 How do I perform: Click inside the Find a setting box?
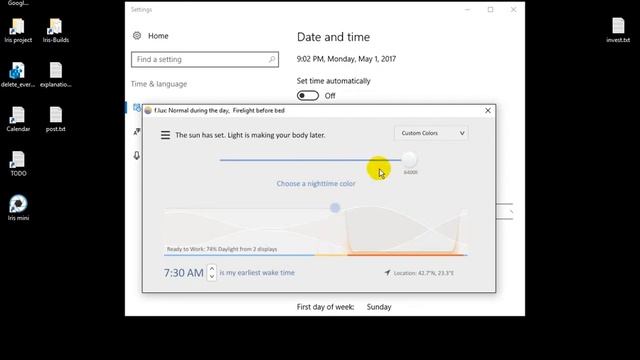pos(205,60)
